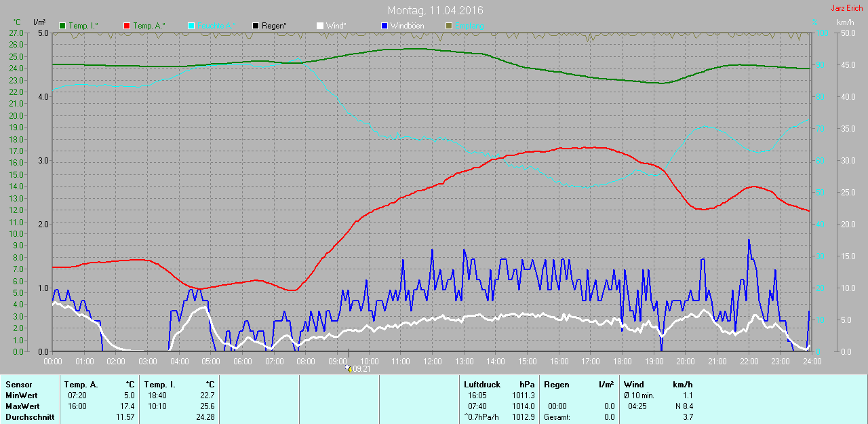Select the Durchschnitt row label
The width and height of the screenshot is (868, 424).
[x=30, y=417]
